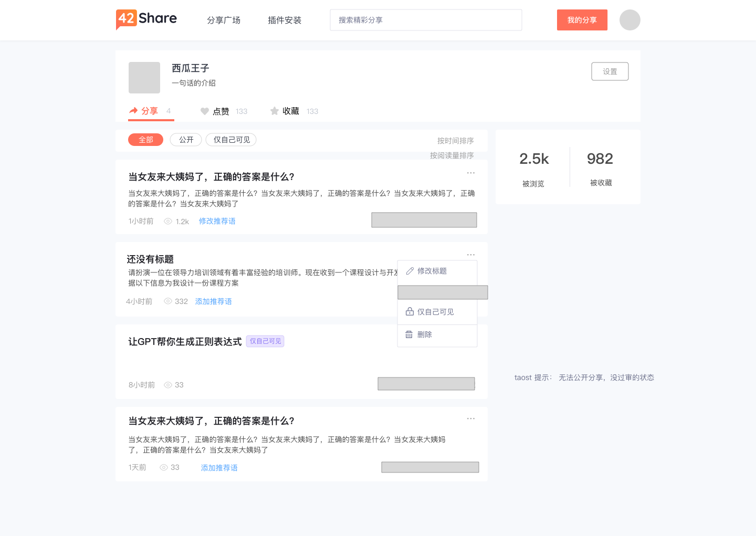Click the 2.5k 被浏览 statistic
This screenshot has height=536, width=756.
pos(534,169)
